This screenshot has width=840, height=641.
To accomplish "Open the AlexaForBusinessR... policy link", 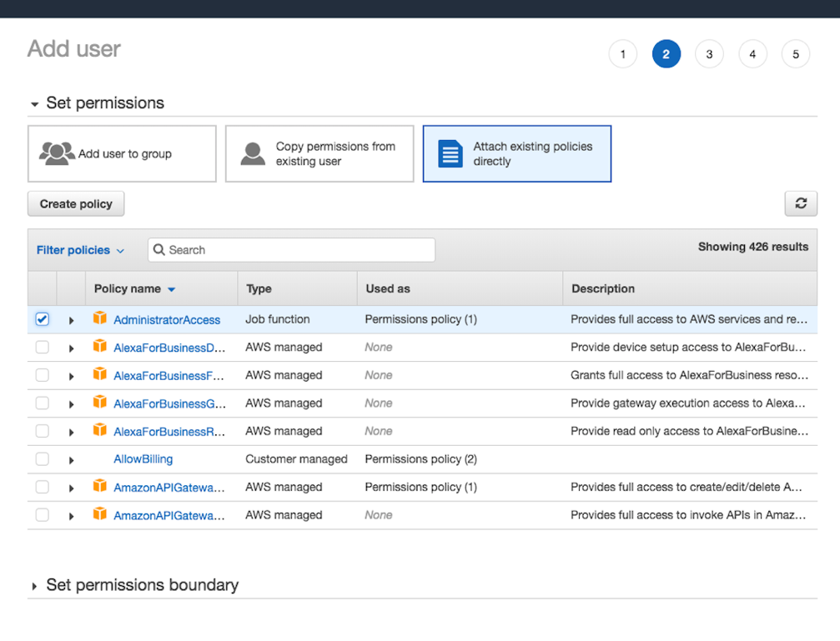I will pos(169,431).
